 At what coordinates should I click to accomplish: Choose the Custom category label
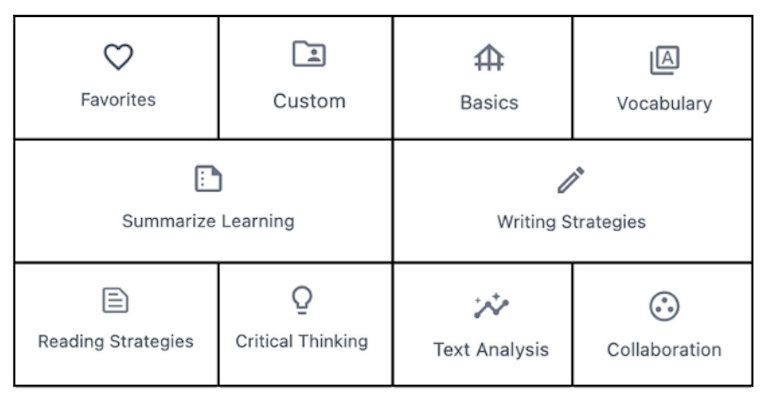tap(309, 101)
